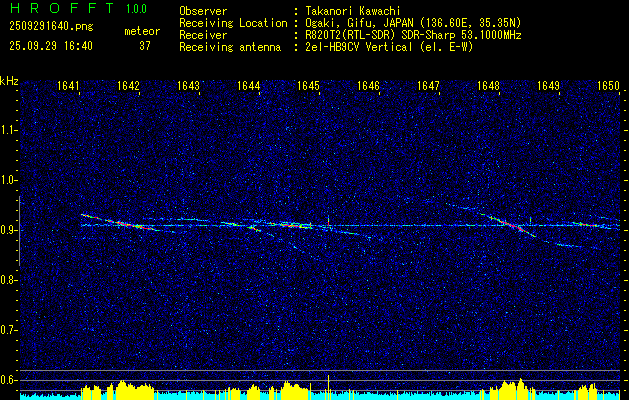The image size is (629, 400).
Task: Click the 1642 time marker
Action: coord(128,85)
